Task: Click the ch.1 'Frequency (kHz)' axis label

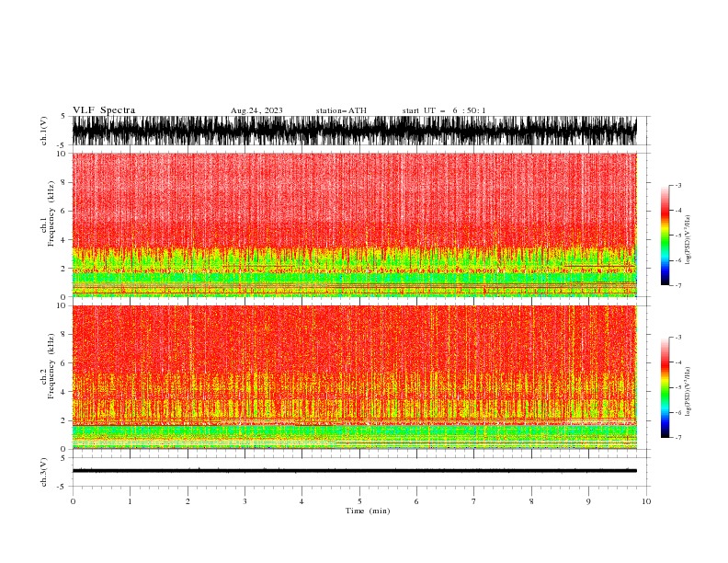Action: click(51, 213)
